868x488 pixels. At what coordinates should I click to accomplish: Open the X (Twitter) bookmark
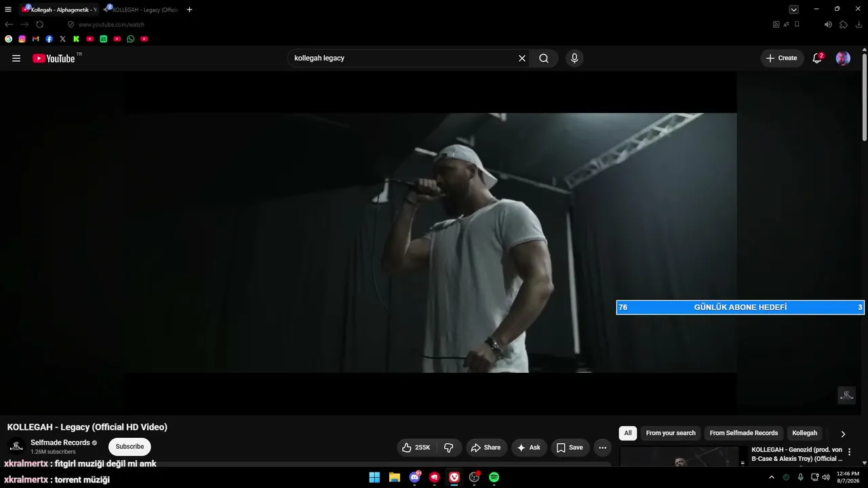63,39
